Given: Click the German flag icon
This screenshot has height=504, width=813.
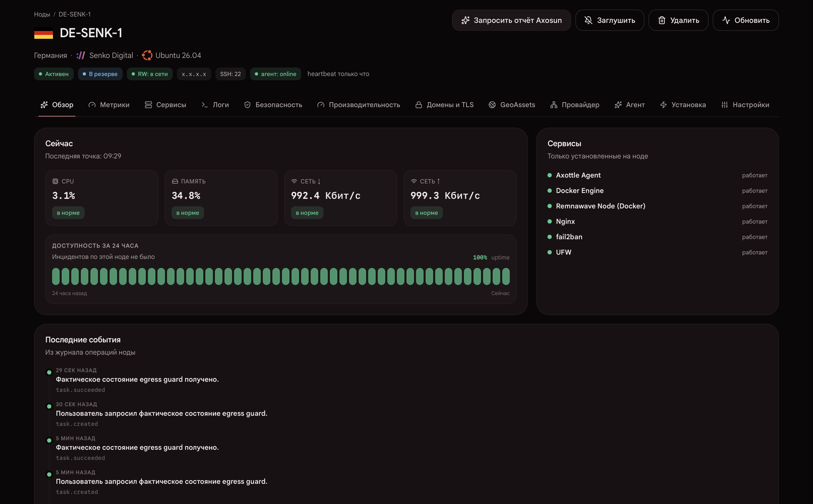Looking at the screenshot, I should coord(44,33).
